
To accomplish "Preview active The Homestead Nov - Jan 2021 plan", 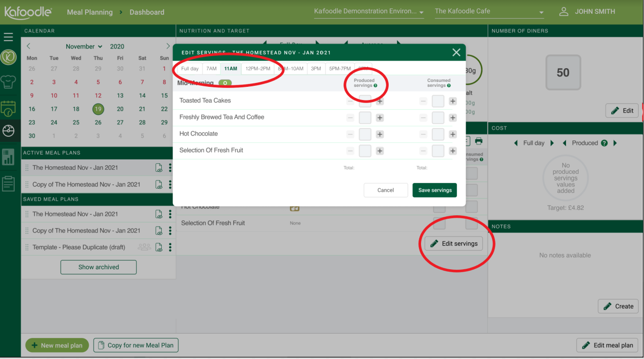I will (x=159, y=168).
